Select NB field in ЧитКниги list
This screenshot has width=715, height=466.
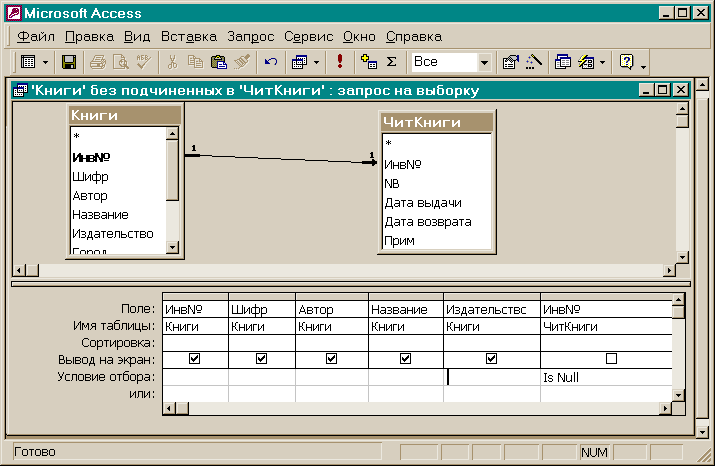click(x=392, y=183)
